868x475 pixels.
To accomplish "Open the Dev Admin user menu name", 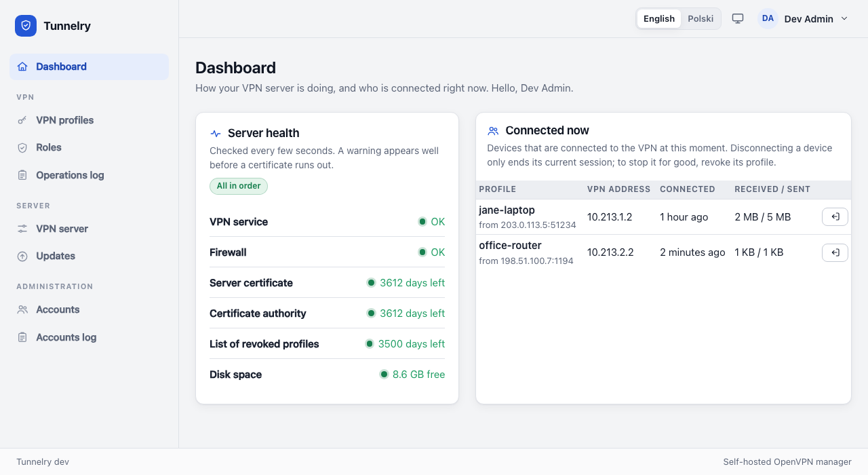I will [808, 19].
